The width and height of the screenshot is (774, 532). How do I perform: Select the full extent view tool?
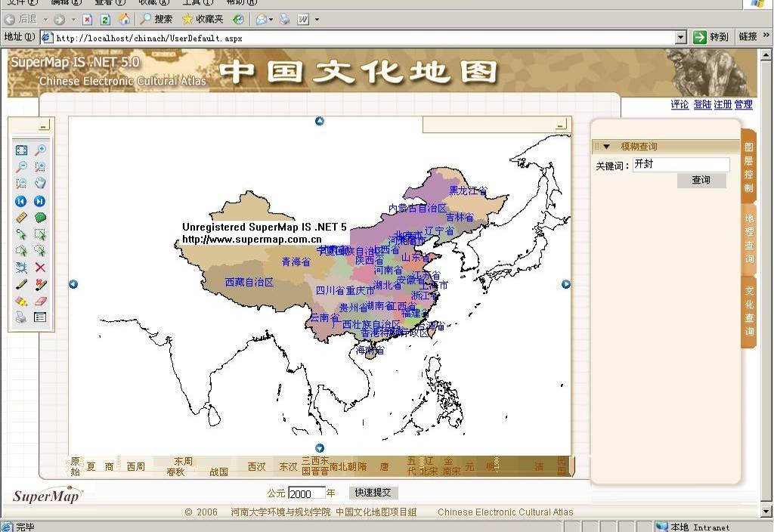pos(21,150)
